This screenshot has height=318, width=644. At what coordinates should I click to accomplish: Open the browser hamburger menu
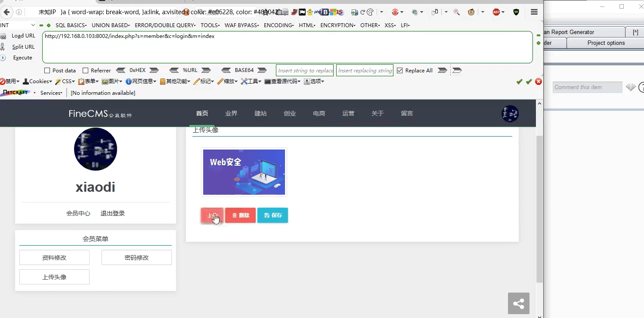coord(534,12)
